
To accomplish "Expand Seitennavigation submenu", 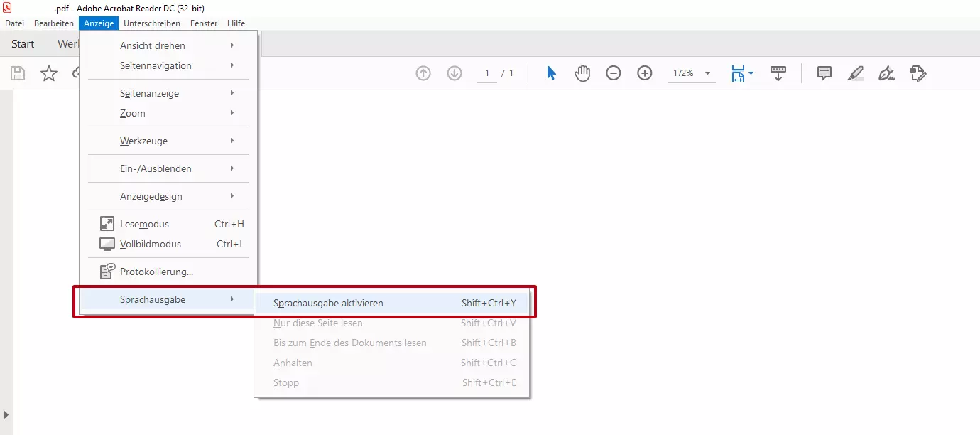I will pyautogui.click(x=168, y=65).
